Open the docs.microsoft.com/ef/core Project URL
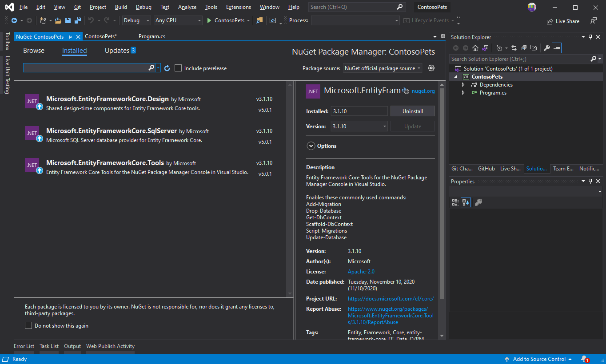This screenshot has width=606, height=364. pos(391,299)
